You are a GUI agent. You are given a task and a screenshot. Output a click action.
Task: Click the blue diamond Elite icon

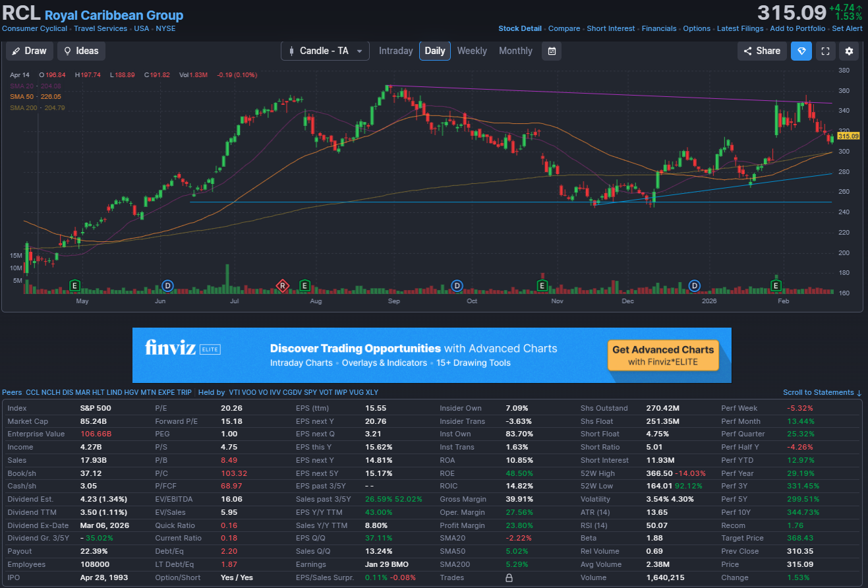tap(801, 51)
